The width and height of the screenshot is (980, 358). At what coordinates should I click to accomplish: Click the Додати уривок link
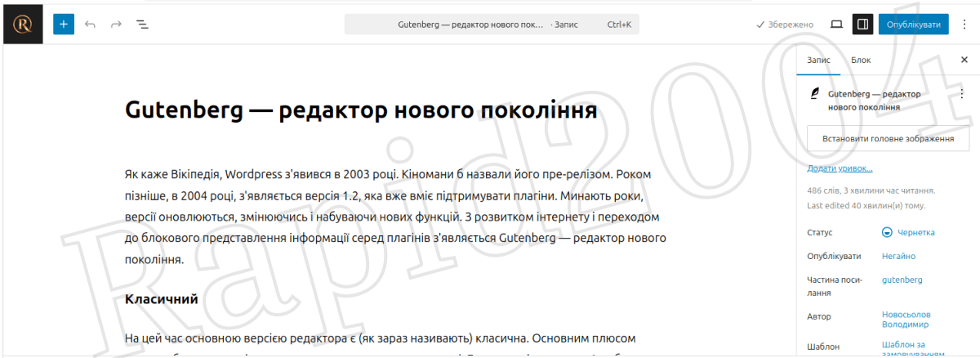[840, 168]
